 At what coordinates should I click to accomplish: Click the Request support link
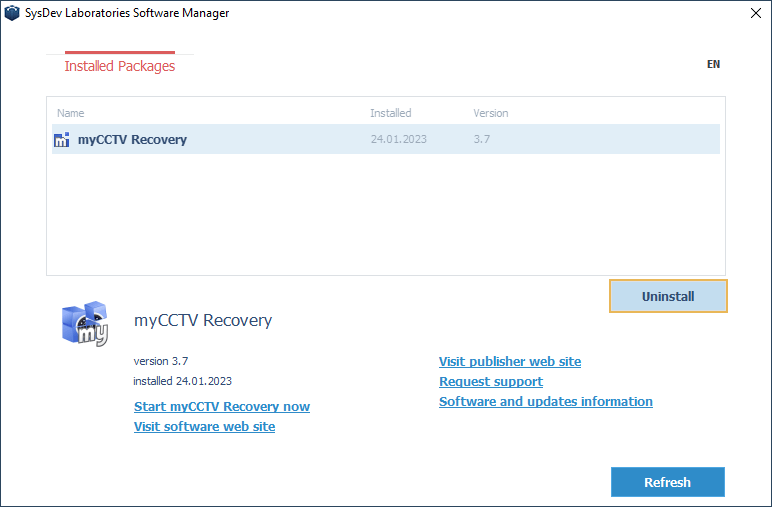[491, 381]
